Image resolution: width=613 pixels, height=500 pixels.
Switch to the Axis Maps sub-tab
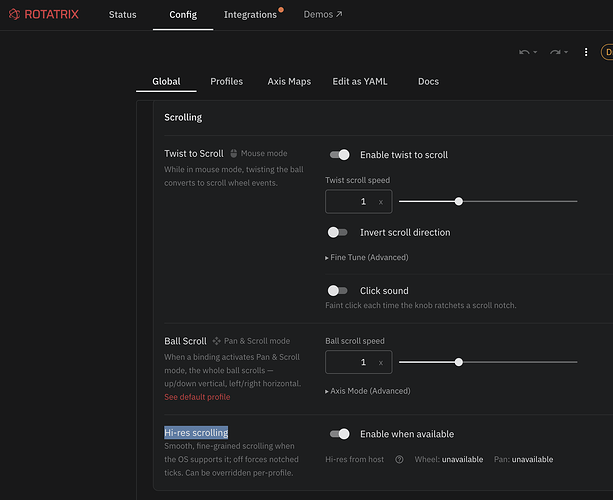289,81
